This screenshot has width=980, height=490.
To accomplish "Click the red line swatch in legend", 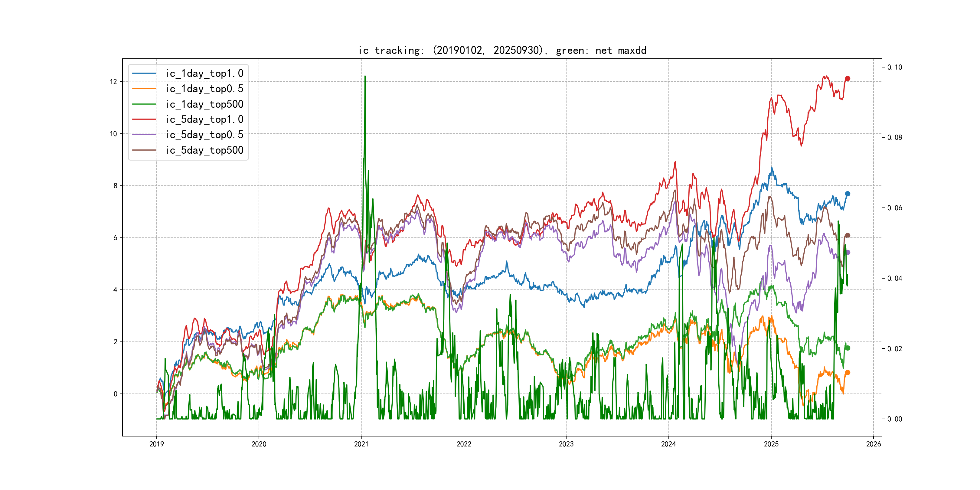I will pyautogui.click(x=144, y=119).
